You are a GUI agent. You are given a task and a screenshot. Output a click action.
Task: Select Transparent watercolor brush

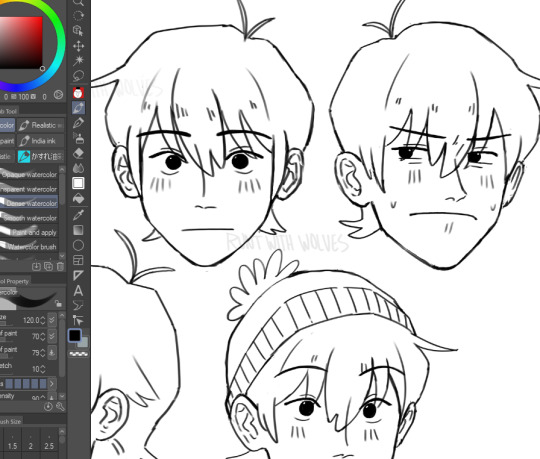pyautogui.click(x=29, y=189)
